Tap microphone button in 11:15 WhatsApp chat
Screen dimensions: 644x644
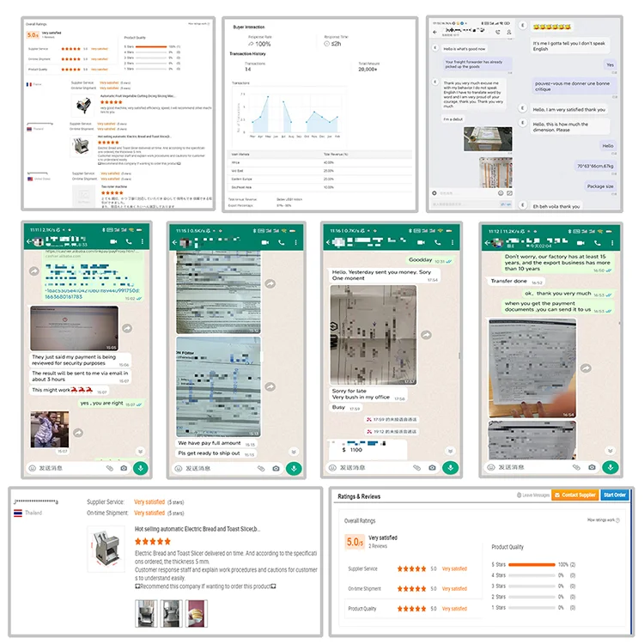294,468
